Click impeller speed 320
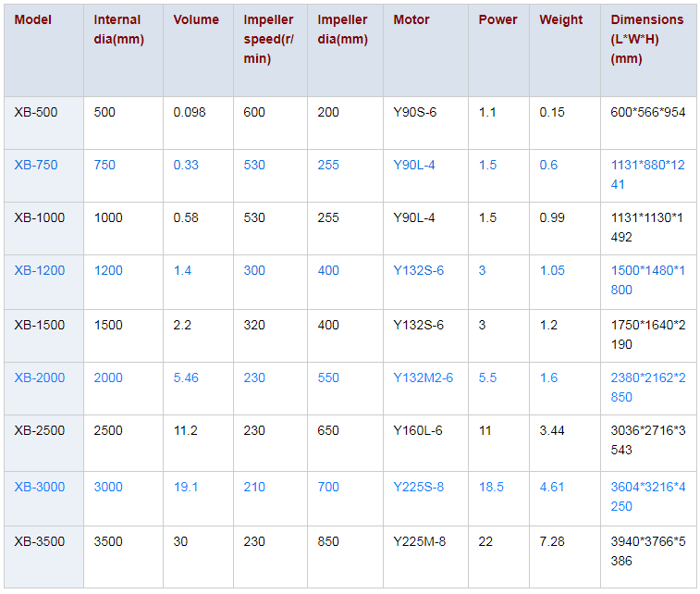700x594 pixels. 254,325
